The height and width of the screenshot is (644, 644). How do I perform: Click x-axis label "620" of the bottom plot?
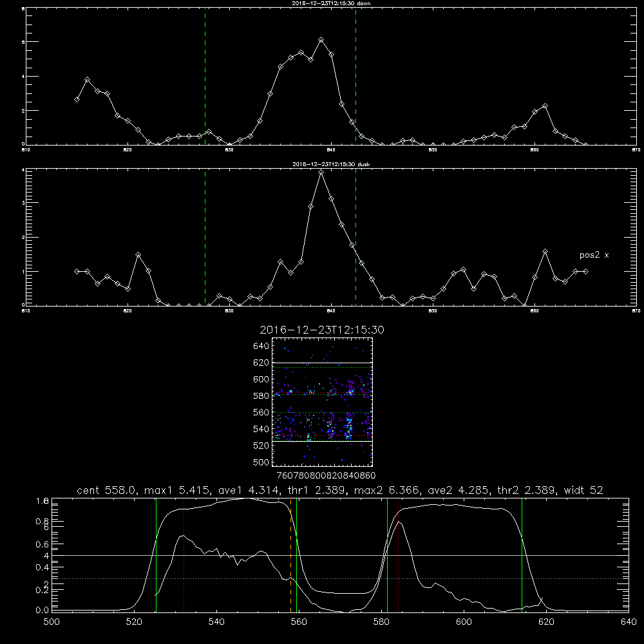pos(546,622)
